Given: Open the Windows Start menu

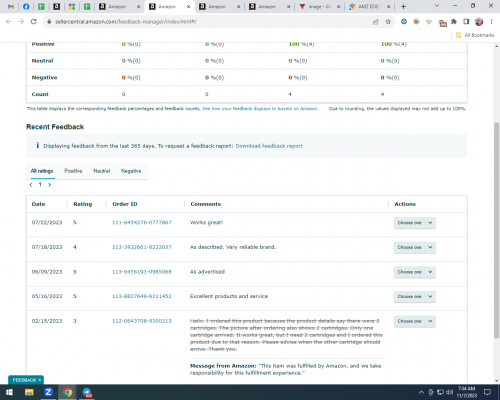Looking at the screenshot, I should [9, 392].
